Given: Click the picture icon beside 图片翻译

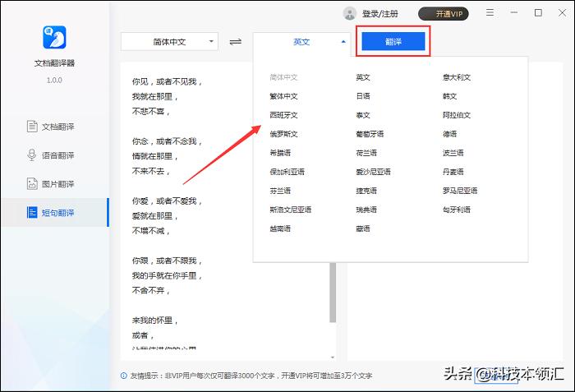Looking at the screenshot, I should [32, 183].
